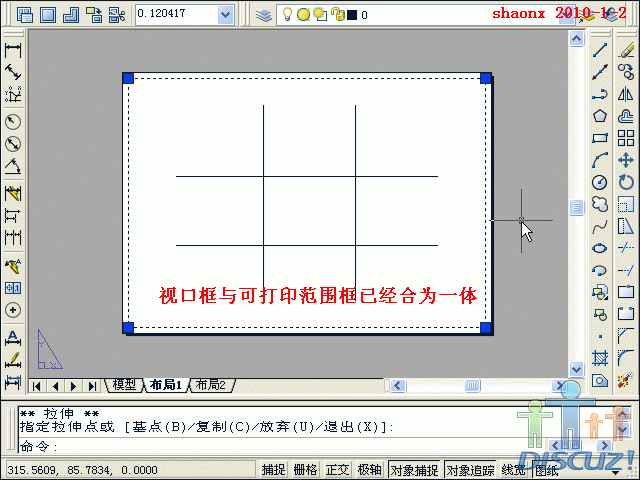Choose the Polyline tool

pyautogui.click(x=600, y=94)
